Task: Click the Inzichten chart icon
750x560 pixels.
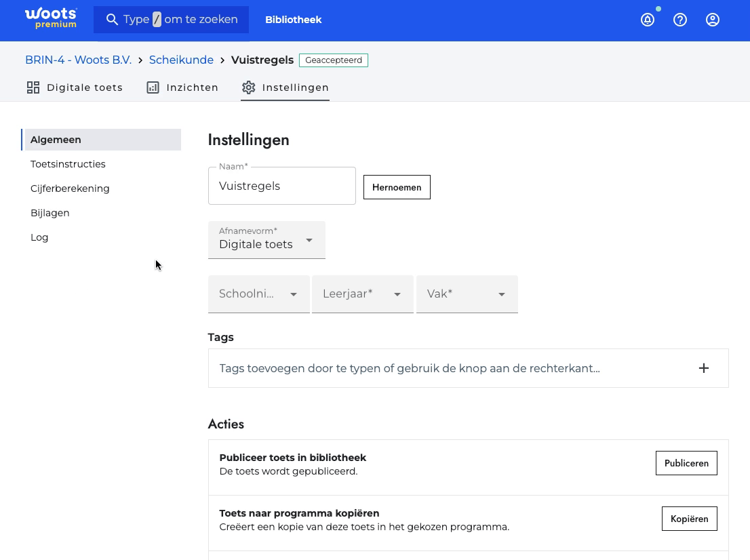Action: pos(153,87)
